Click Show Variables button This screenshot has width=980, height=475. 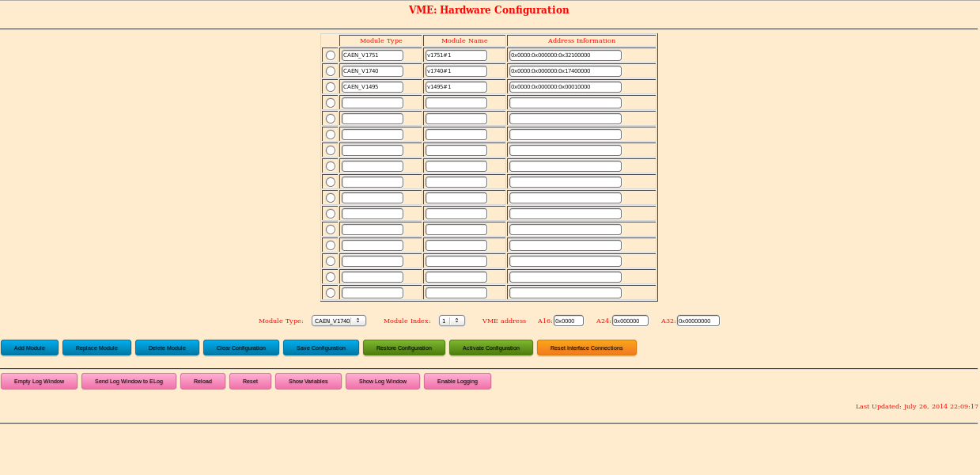pyautogui.click(x=308, y=381)
